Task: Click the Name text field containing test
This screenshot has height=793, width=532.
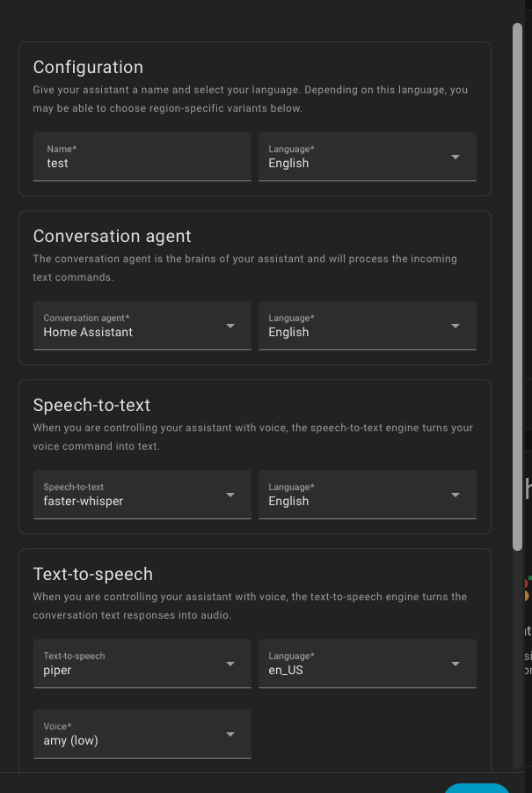Action: coord(141,157)
